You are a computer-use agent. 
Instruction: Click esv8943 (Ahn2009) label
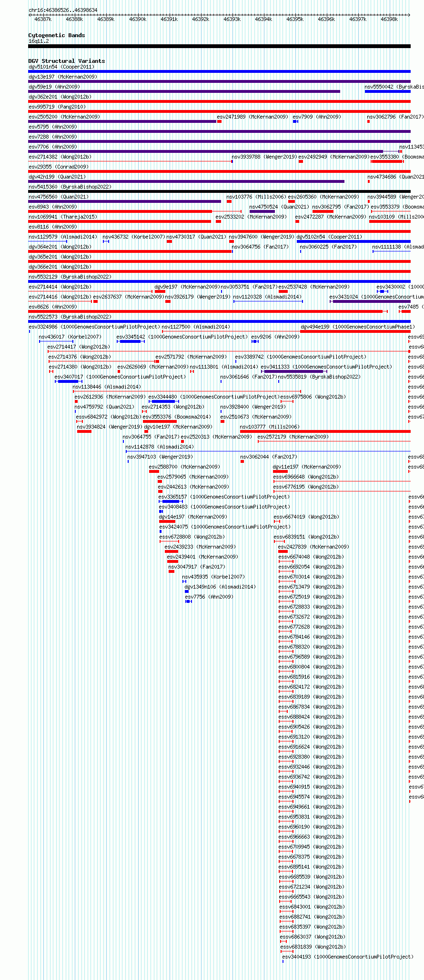pos(53,207)
